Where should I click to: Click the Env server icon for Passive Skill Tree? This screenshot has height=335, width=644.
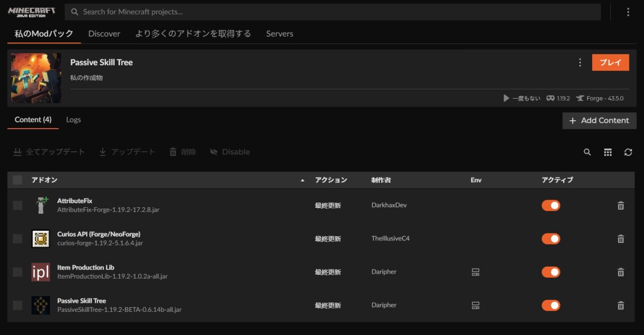(475, 305)
